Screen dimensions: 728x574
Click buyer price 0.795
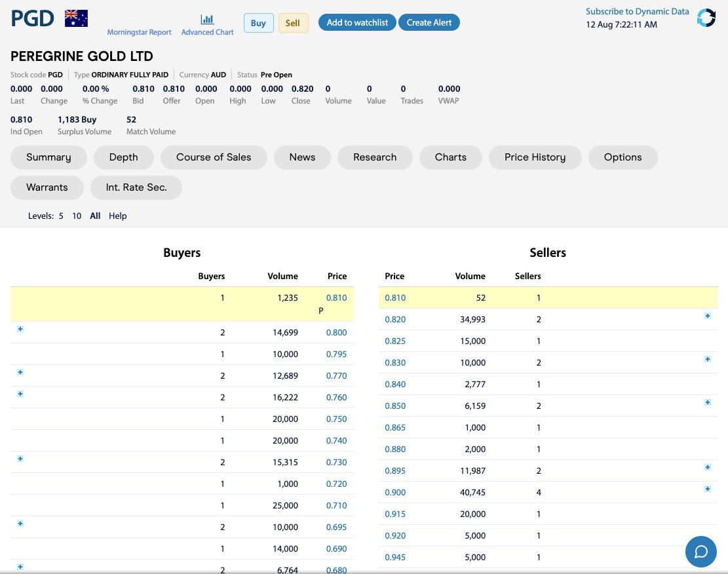(x=336, y=354)
